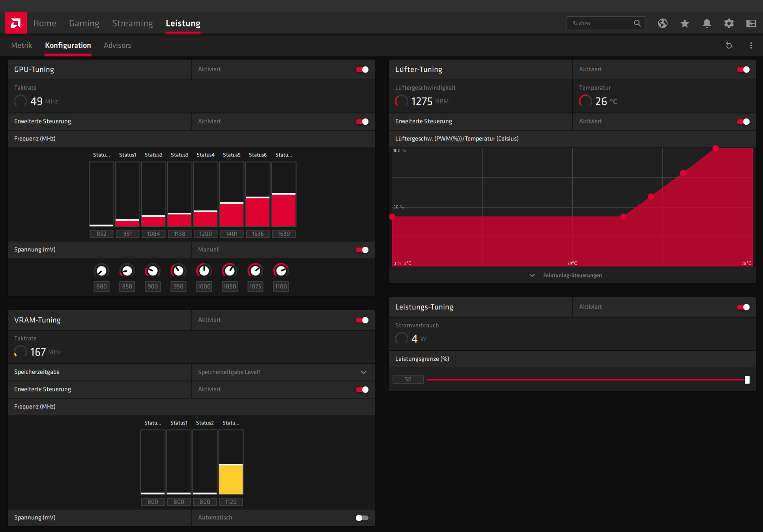Click GPU frequency field 1084
This screenshot has height=532, width=763.
153,234
